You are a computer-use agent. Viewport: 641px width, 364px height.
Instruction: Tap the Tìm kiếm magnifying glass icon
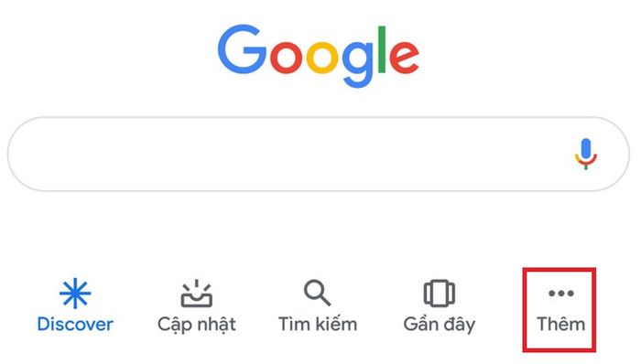coord(317,293)
